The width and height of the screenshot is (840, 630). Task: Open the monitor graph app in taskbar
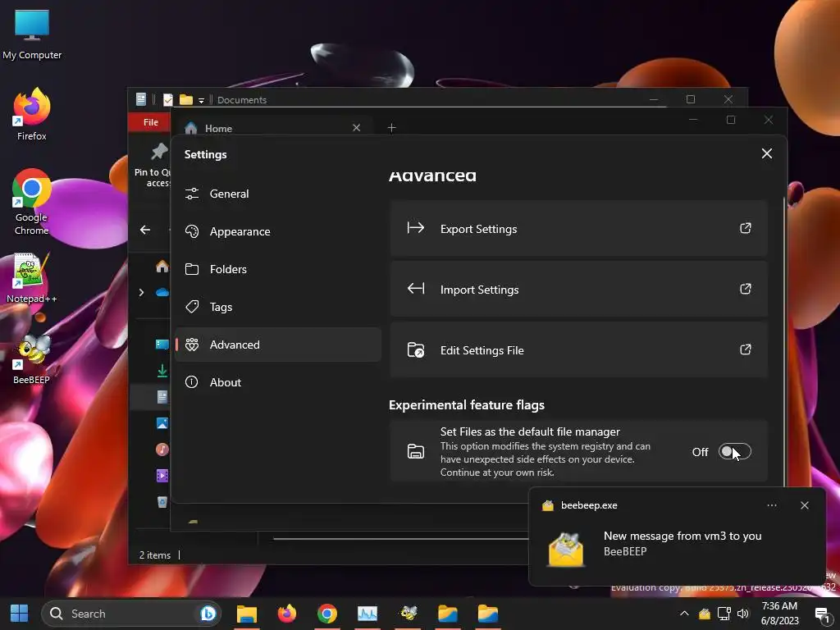point(367,614)
